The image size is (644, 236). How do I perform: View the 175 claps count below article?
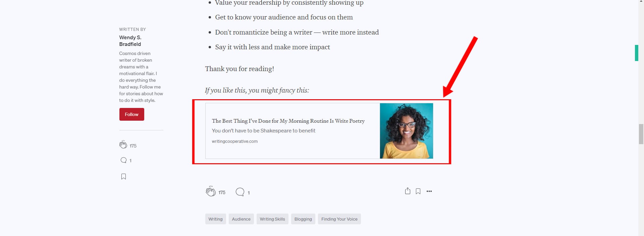click(222, 192)
